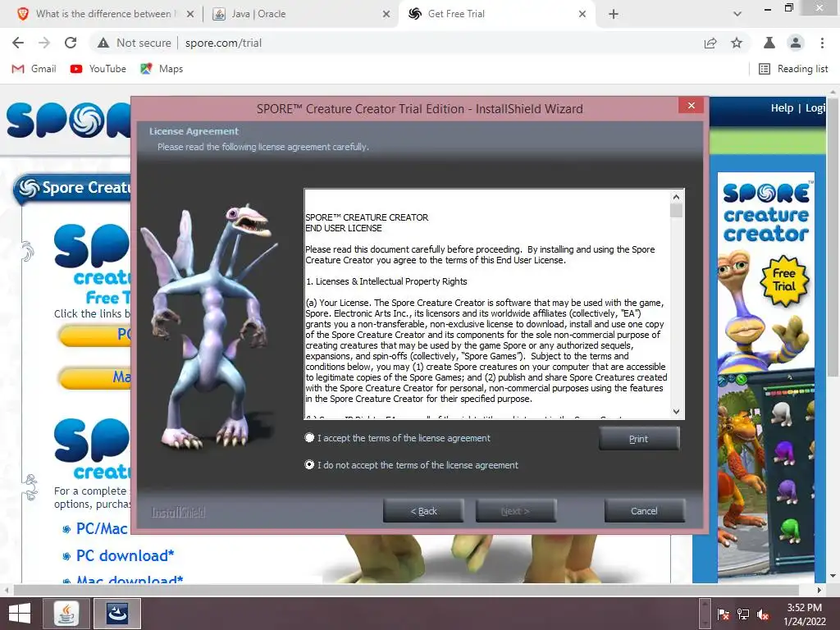The height and width of the screenshot is (630, 840).
Task: Close the Get Free Trial tab
Action: 582,15
